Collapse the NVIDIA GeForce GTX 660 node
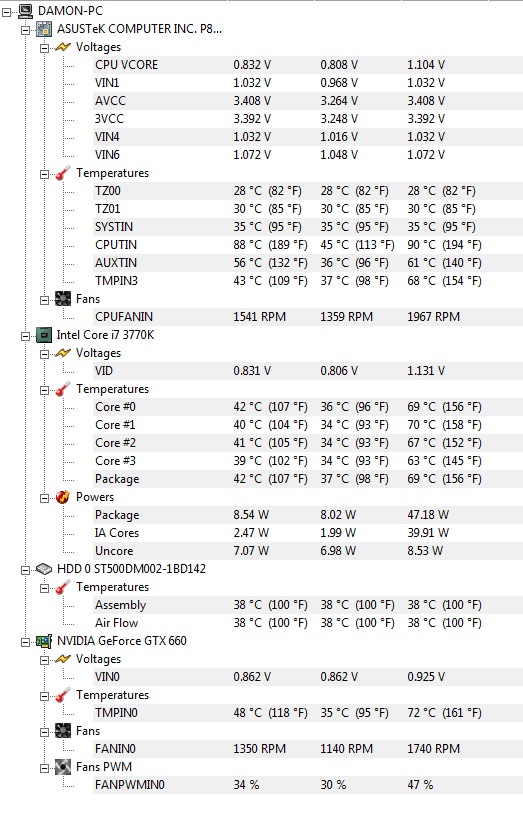The width and height of the screenshot is (523, 823). [25, 642]
